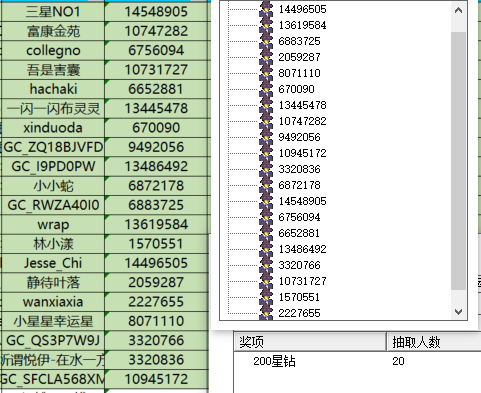
Task: Click spreadsheet cell 林小漾
Action: point(53,244)
